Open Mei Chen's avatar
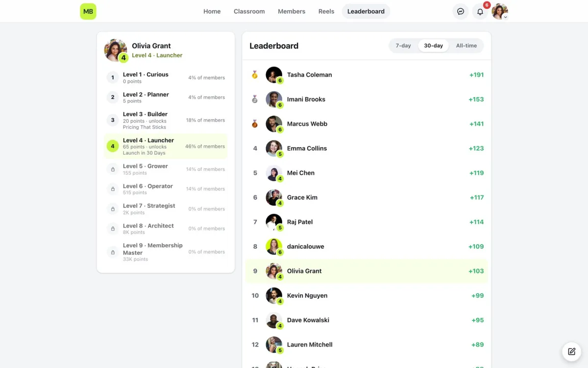 tap(274, 173)
